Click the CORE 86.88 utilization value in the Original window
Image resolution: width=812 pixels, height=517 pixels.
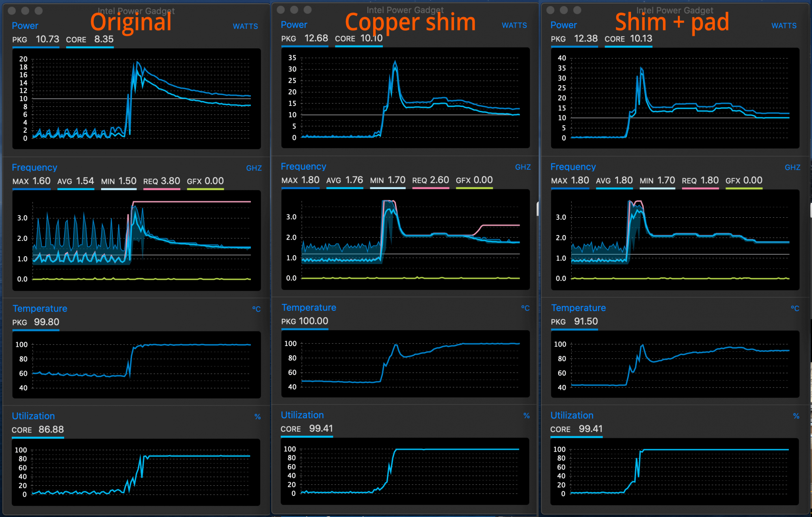tap(51, 430)
